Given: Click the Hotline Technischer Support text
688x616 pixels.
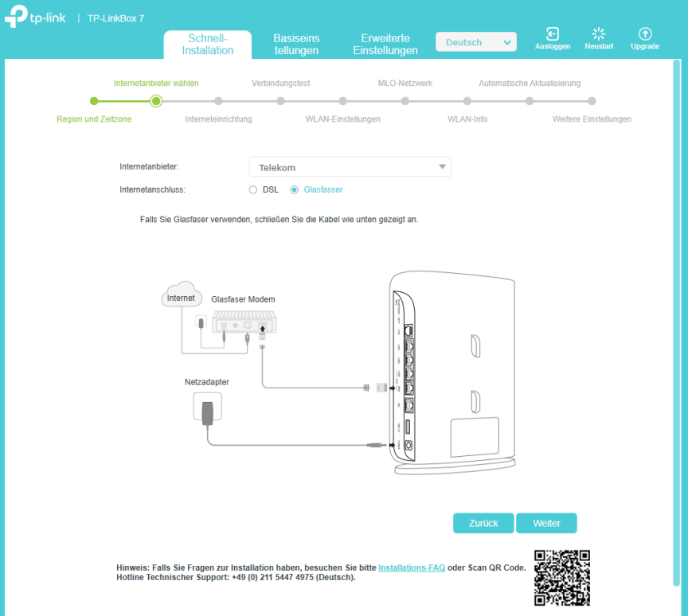Looking at the screenshot, I should click(x=236, y=578).
